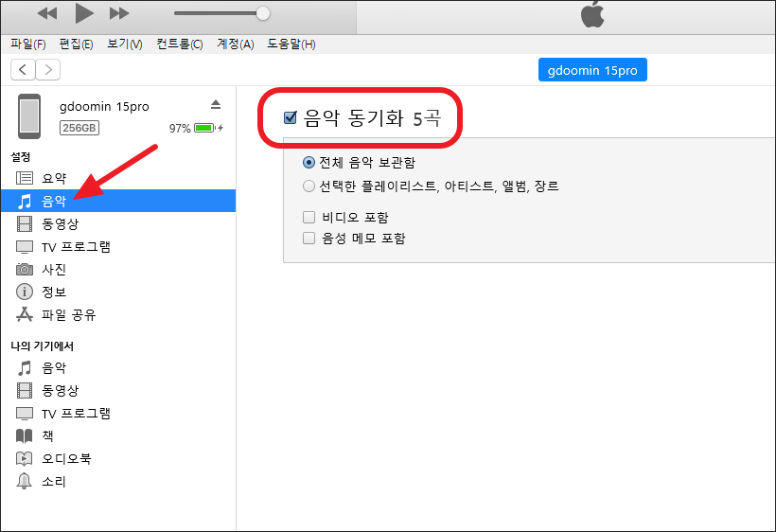This screenshot has height=532, width=776.
Task: Eject the gdoomin 15pro device
Action: click(x=215, y=104)
